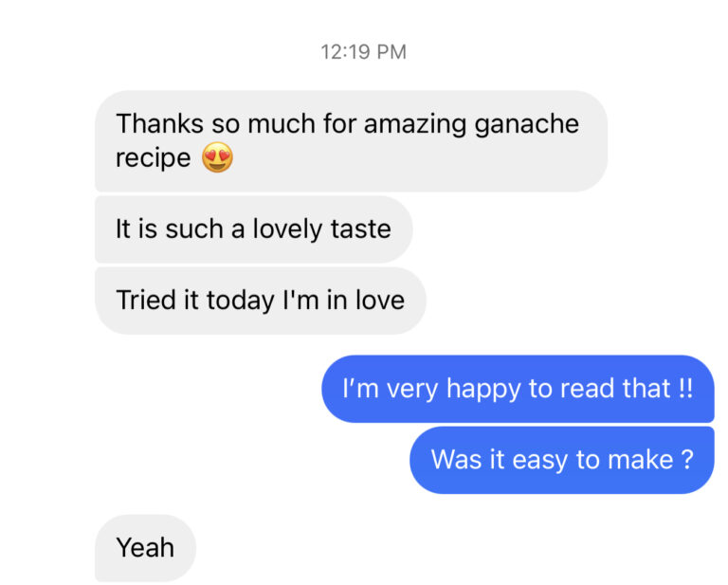Select the "Was it easy to make ?" message

tap(560, 460)
